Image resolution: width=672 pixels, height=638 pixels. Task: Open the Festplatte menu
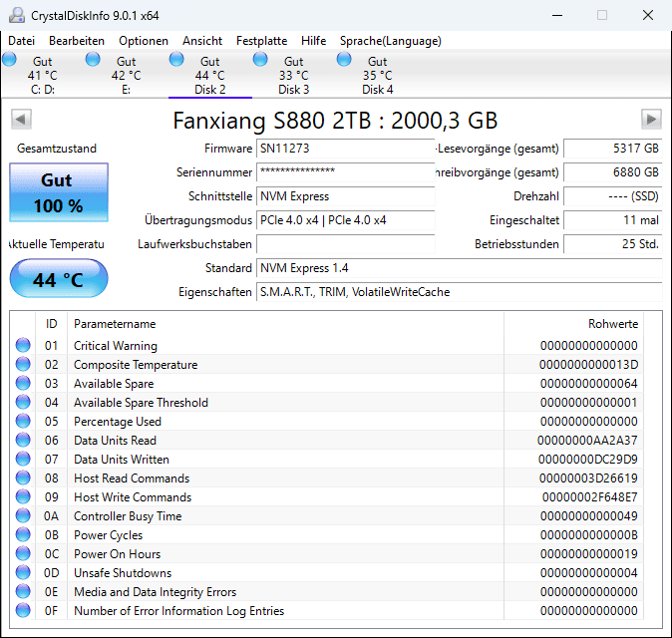click(x=262, y=41)
